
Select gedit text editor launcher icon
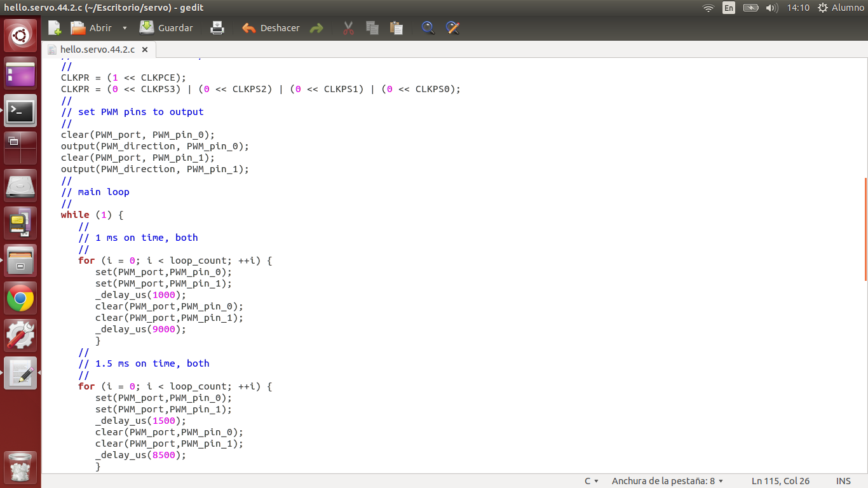[x=21, y=374]
